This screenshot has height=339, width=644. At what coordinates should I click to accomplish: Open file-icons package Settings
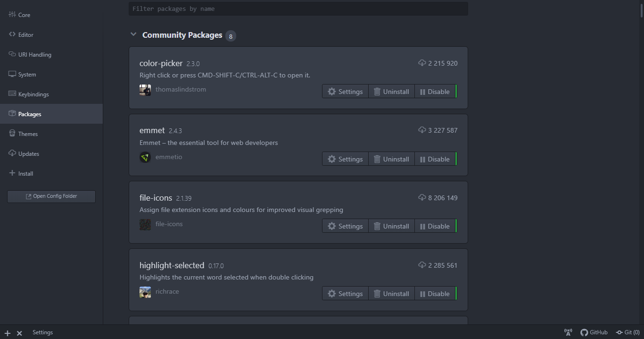[x=345, y=226]
